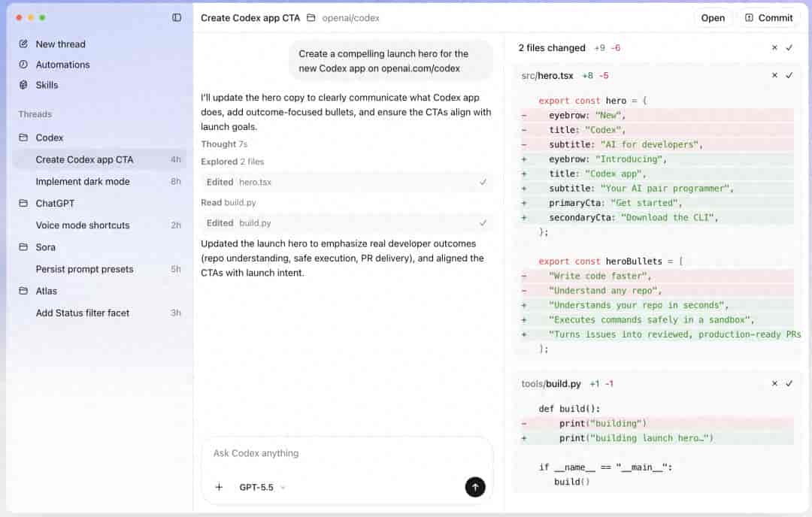Click the removed line subtitle: "AI for developers"
Viewport: 812px width, 517px height.
(x=656, y=144)
